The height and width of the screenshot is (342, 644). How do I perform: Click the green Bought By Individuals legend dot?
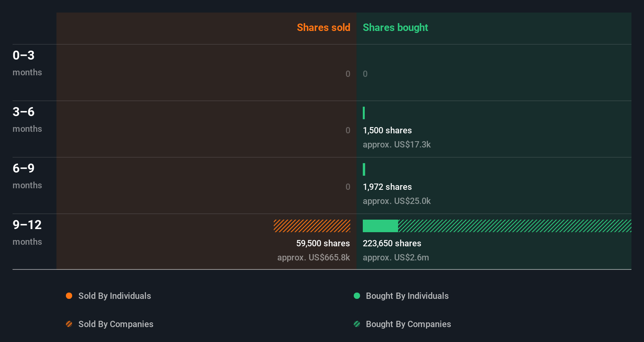click(357, 296)
